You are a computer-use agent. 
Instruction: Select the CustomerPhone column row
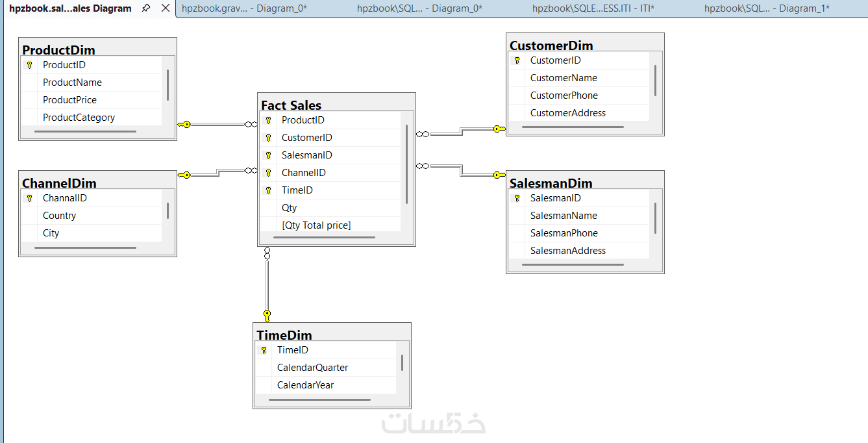(x=578, y=95)
